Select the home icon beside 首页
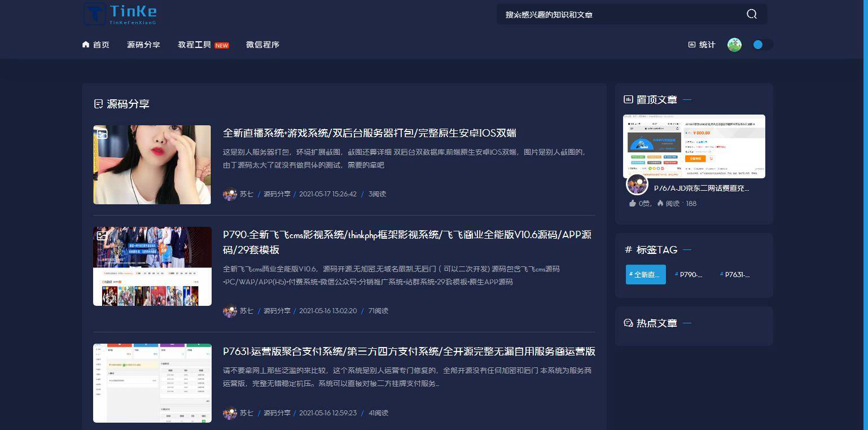The width and height of the screenshot is (868, 430). [85, 44]
